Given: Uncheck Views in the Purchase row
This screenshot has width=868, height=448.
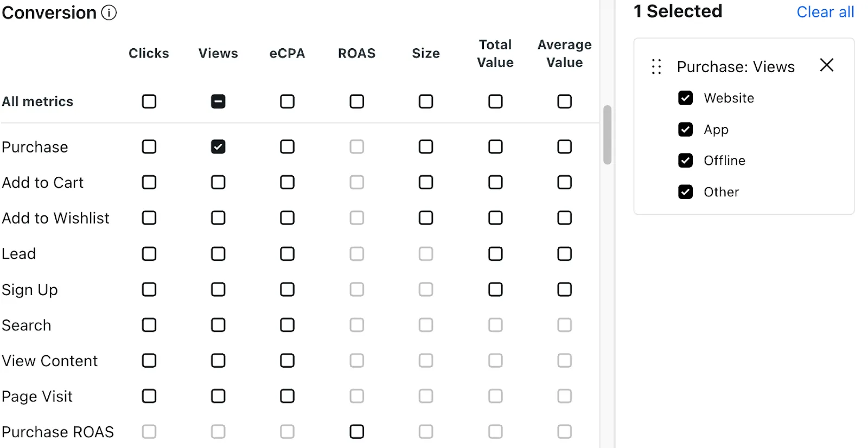Looking at the screenshot, I should tap(218, 146).
